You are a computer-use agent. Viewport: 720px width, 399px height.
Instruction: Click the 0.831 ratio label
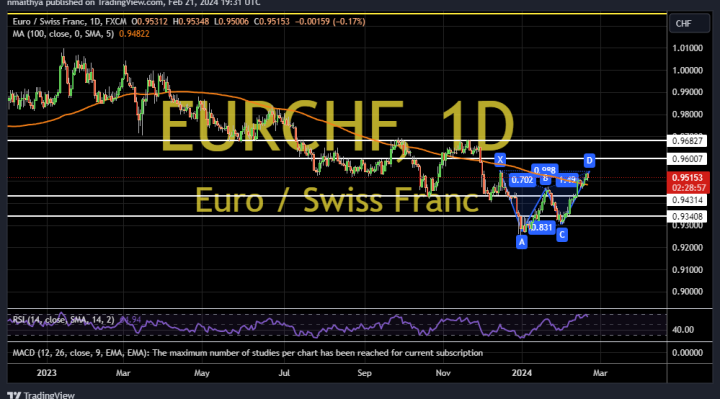point(541,227)
